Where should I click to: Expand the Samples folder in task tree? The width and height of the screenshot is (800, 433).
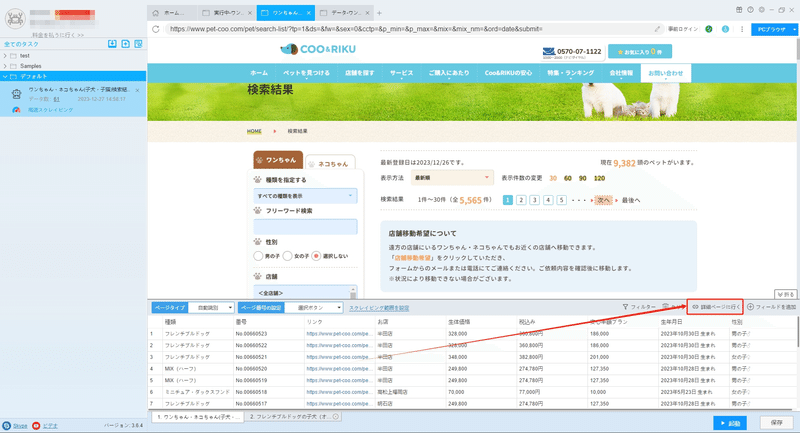pos(5,66)
